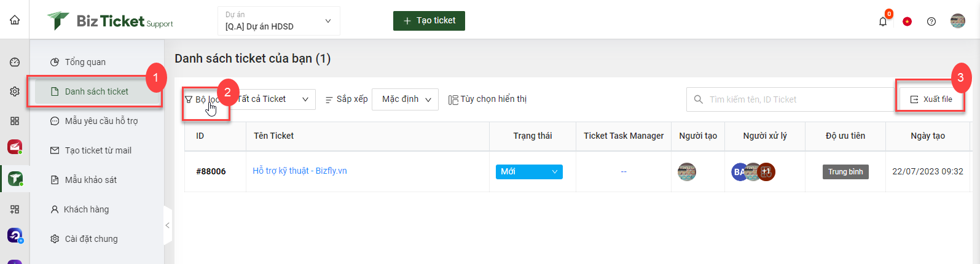Open the help question mark icon
The image size is (980, 264).
[931, 21]
